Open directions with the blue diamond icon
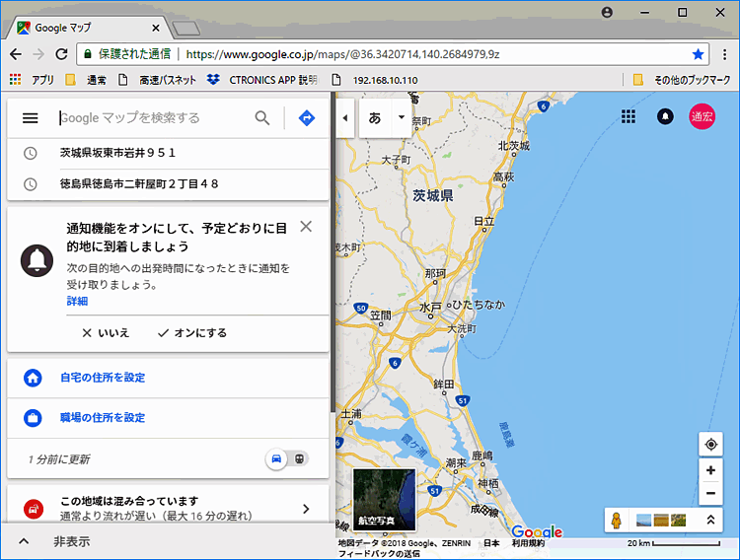 [x=307, y=118]
